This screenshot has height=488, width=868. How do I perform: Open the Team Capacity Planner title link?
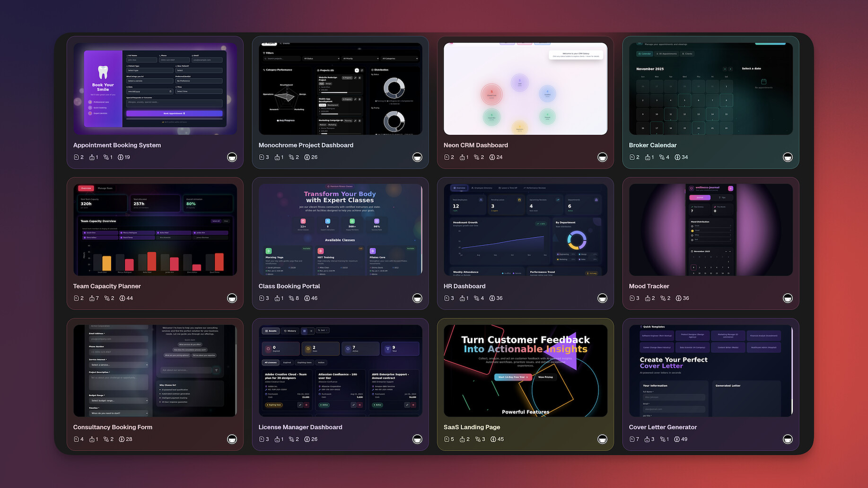point(107,286)
